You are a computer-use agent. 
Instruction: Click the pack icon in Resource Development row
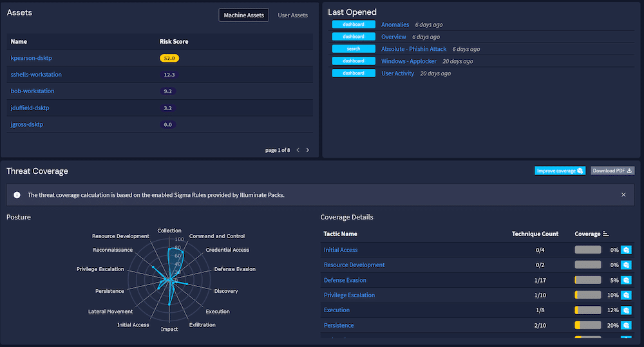(x=626, y=265)
